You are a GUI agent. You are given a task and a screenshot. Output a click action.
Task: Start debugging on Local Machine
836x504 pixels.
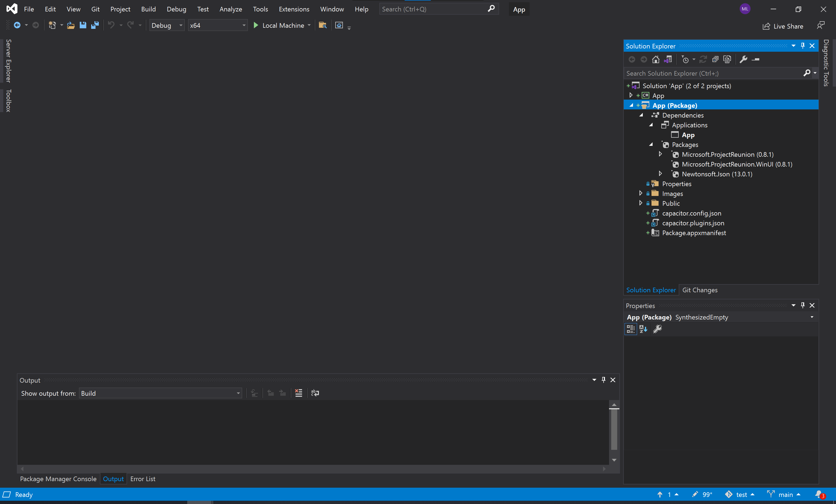279,26
